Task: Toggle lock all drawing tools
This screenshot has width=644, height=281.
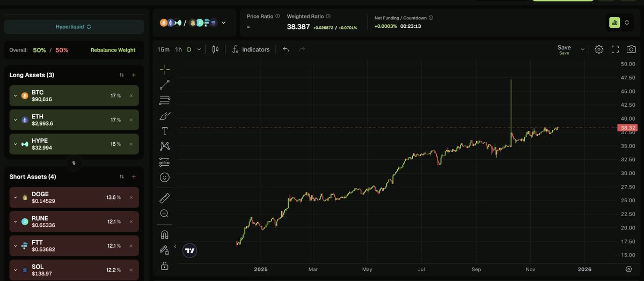Action: coord(165,265)
